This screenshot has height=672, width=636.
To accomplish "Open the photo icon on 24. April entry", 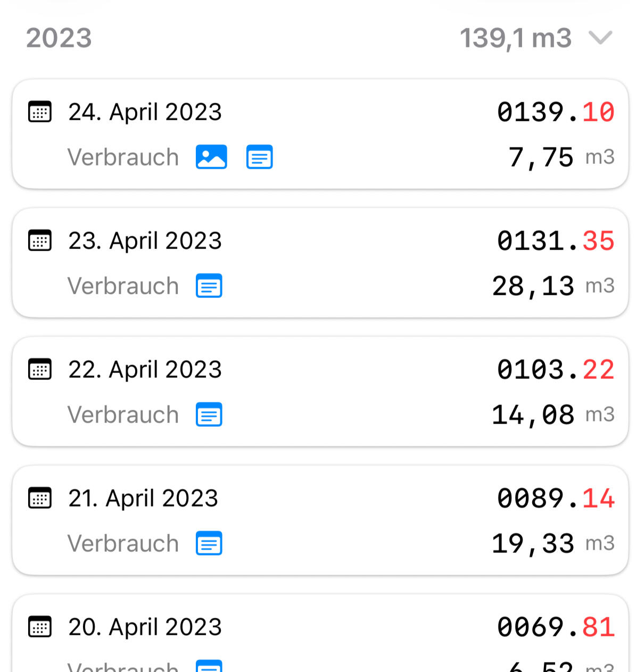I will (211, 157).
